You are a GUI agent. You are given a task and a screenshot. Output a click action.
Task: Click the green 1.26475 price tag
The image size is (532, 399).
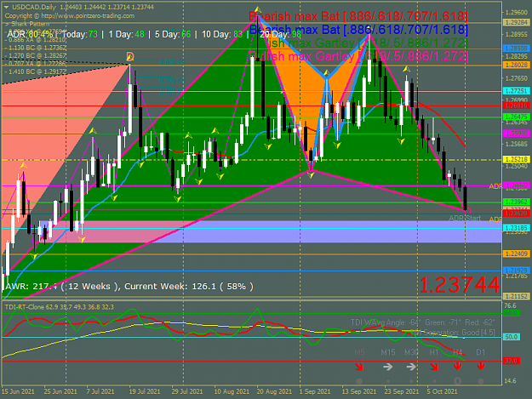[x=516, y=117]
